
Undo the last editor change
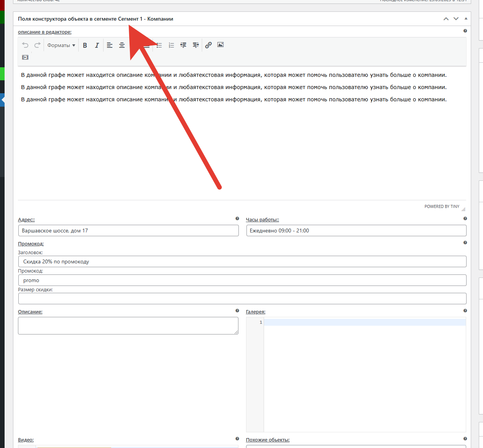tap(25, 45)
